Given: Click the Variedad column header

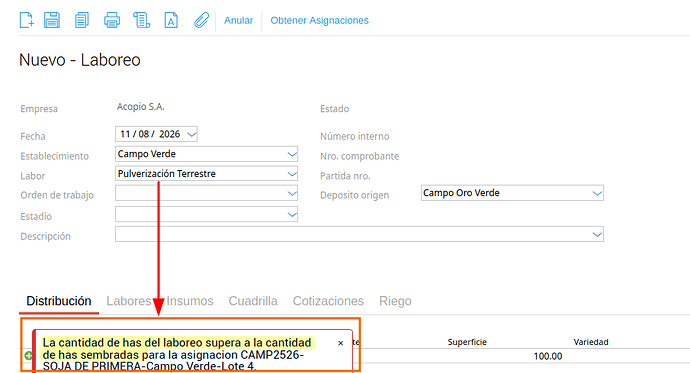Looking at the screenshot, I should tap(591, 342).
